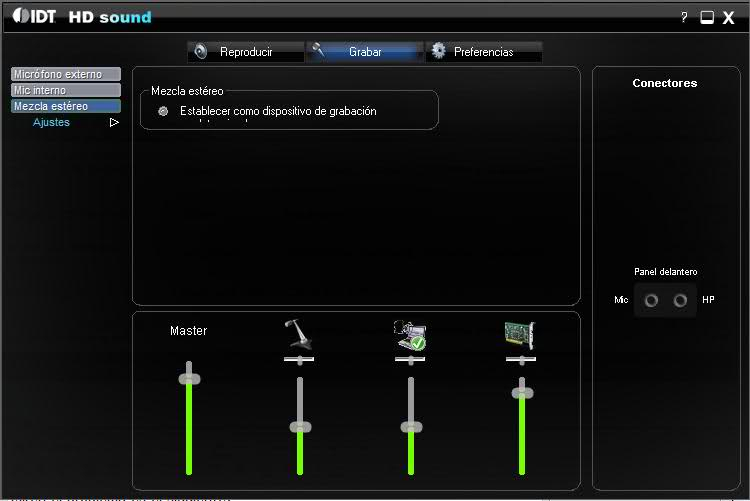The width and height of the screenshot is (750, 501).
Task: Click the external microphone mixer icon
Action: coord(299,335)
